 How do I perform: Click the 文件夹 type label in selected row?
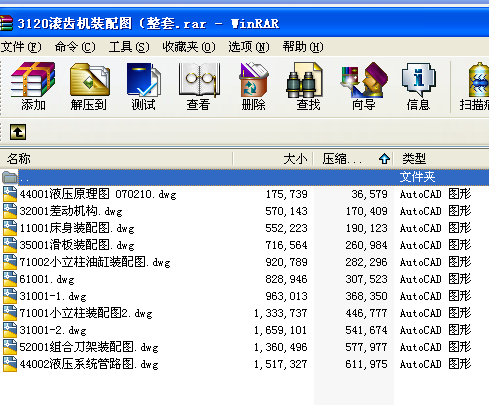click(417, 177)
